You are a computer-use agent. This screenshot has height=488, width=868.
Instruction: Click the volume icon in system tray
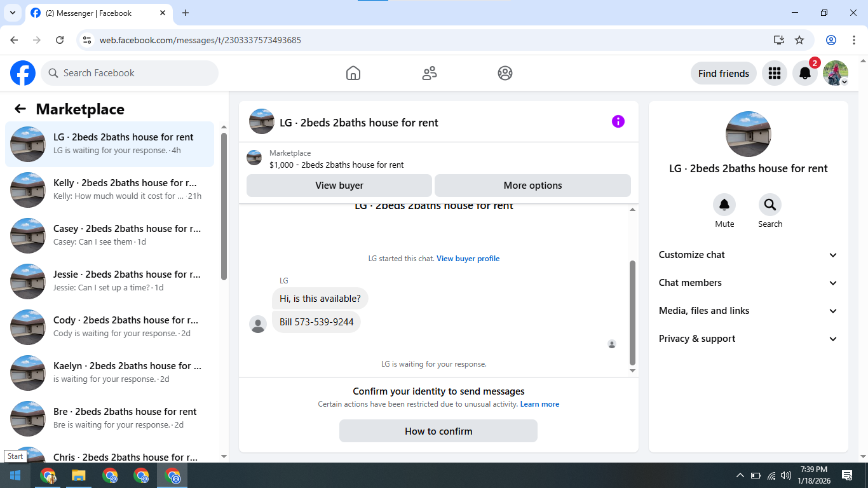(786, 475)
